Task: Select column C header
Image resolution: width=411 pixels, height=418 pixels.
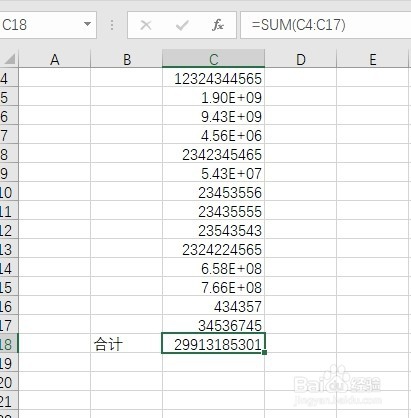Action: (x=214, y=59)
